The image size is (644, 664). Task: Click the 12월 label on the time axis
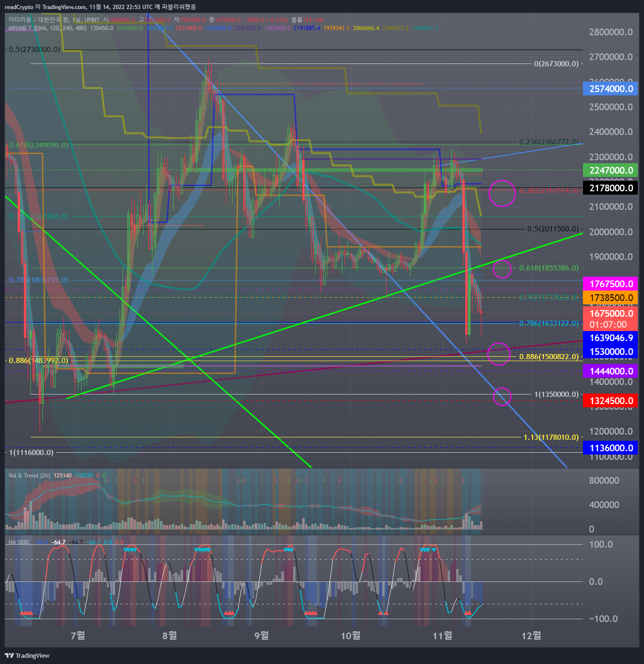pos(532,635)
